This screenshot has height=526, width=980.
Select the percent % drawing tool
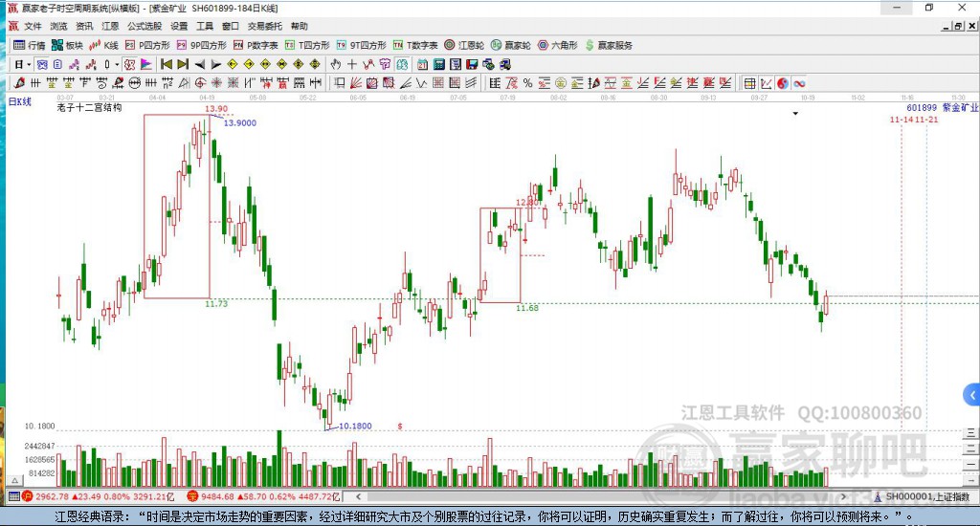click(528, 83)
